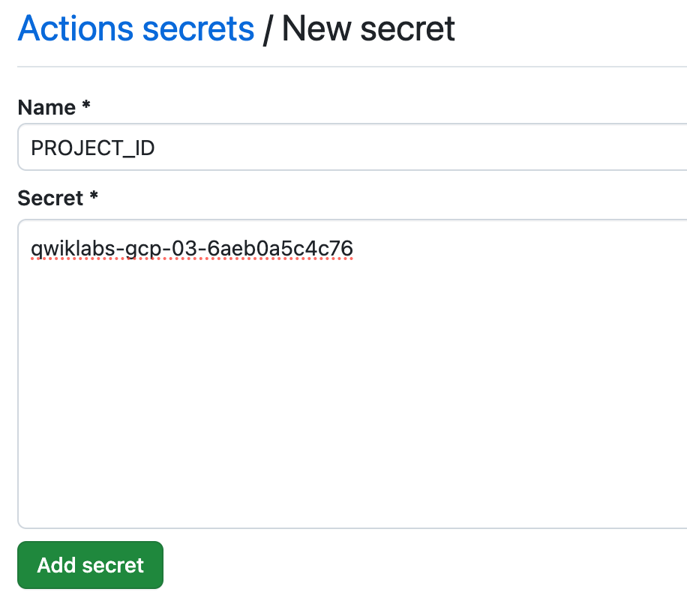
Task: Click inside the Secret text area
Action: (351, 373)
